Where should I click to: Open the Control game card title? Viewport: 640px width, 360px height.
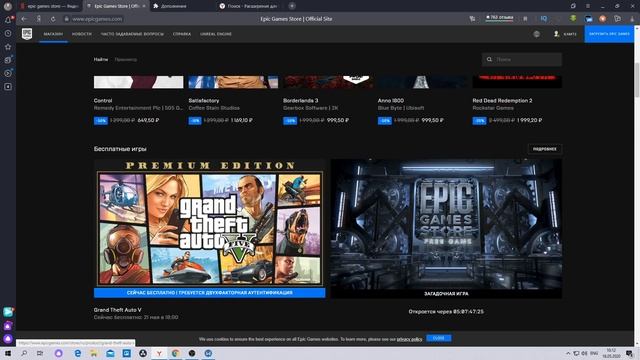[x=103, y=100]
